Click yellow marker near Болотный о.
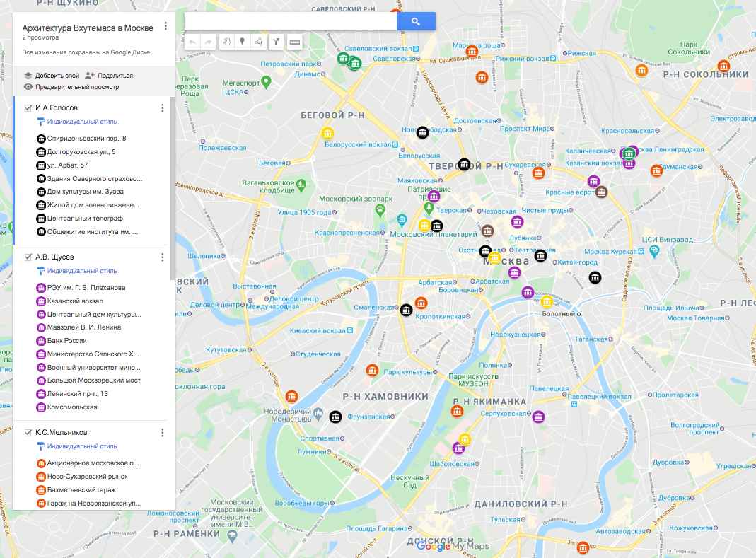Screen dimensions: 756x558 pyautogui.click(x=547, y=302)
